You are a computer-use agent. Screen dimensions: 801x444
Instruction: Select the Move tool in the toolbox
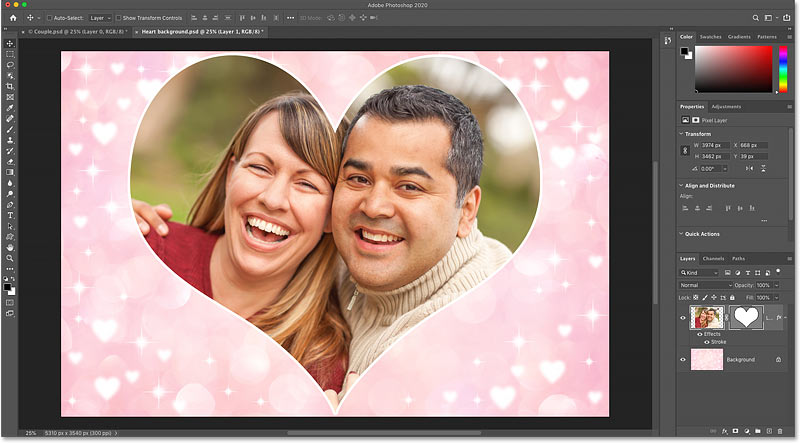coord(10,43)
